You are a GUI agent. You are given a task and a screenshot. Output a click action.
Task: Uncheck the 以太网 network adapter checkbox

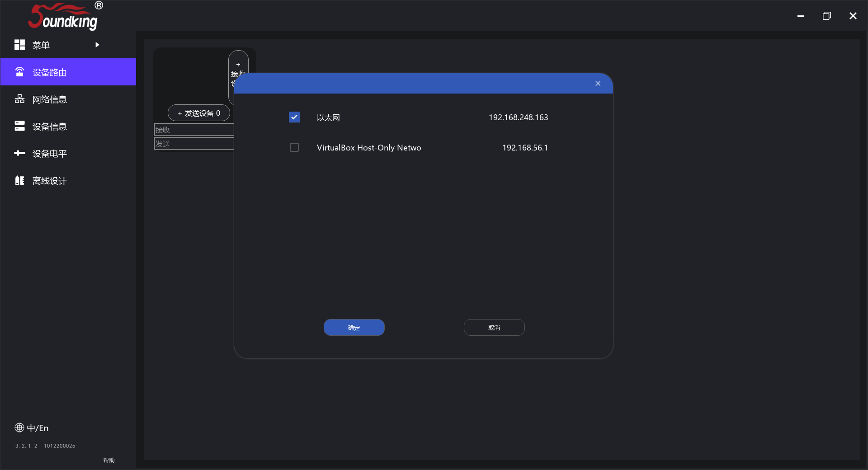coord(294,117)
